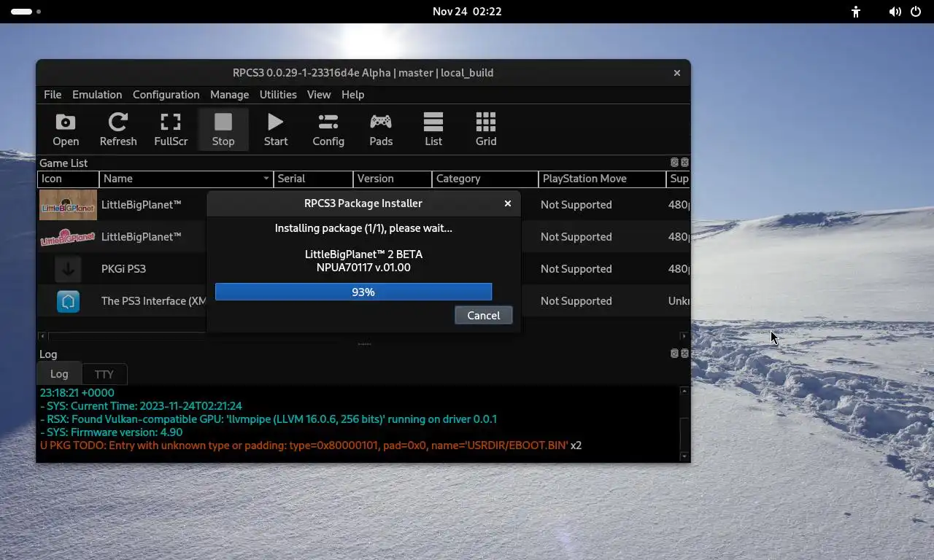Sort by the Name column header

(186, 179)
